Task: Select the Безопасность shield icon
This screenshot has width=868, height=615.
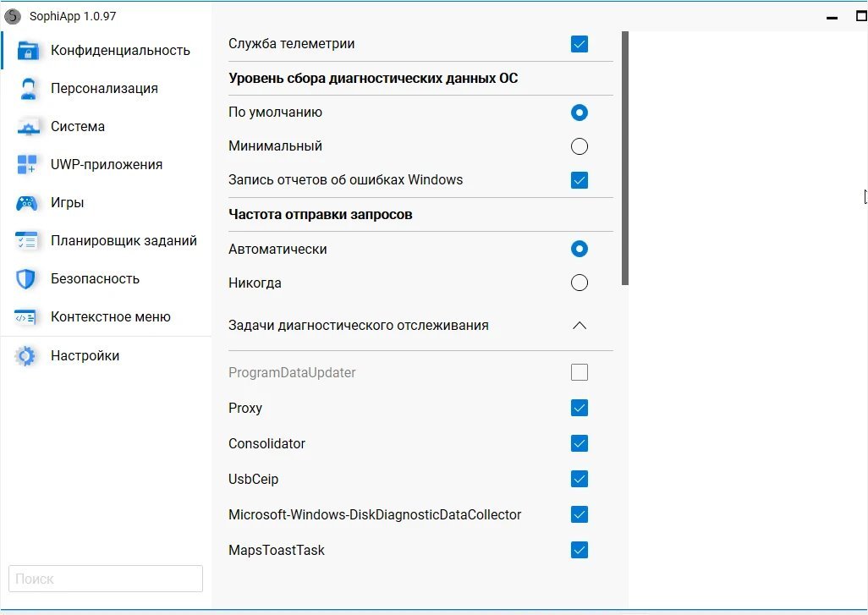Action: (x=28, y=279)
